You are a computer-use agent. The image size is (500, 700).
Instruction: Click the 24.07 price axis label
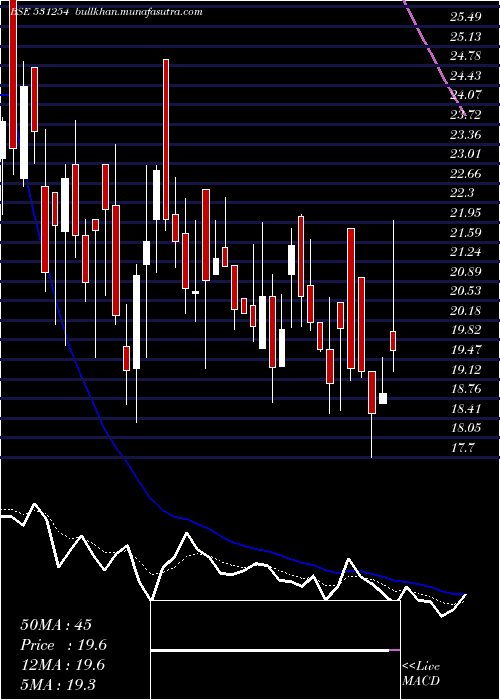pyautogui.click(x=466, y=95)
